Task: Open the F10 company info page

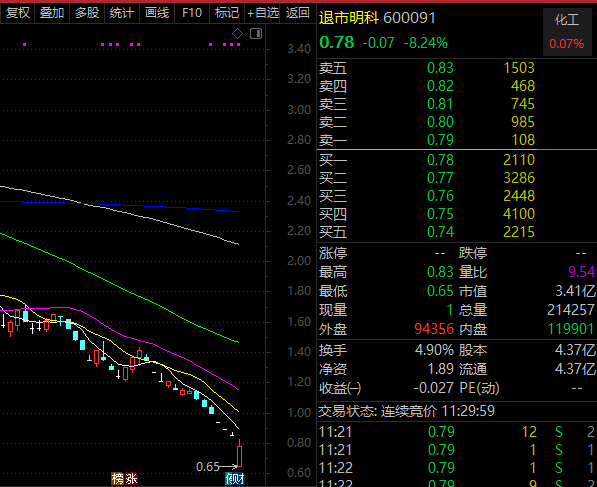Action: pyautogui.click(x=192, y=13)
